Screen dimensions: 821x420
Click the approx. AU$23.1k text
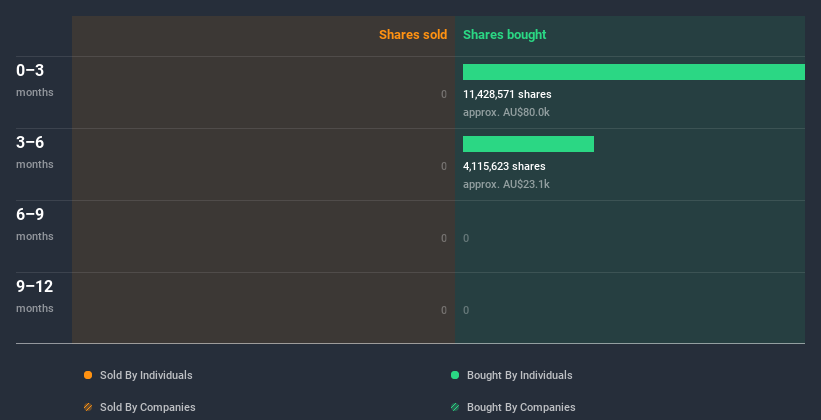(506, 184)
